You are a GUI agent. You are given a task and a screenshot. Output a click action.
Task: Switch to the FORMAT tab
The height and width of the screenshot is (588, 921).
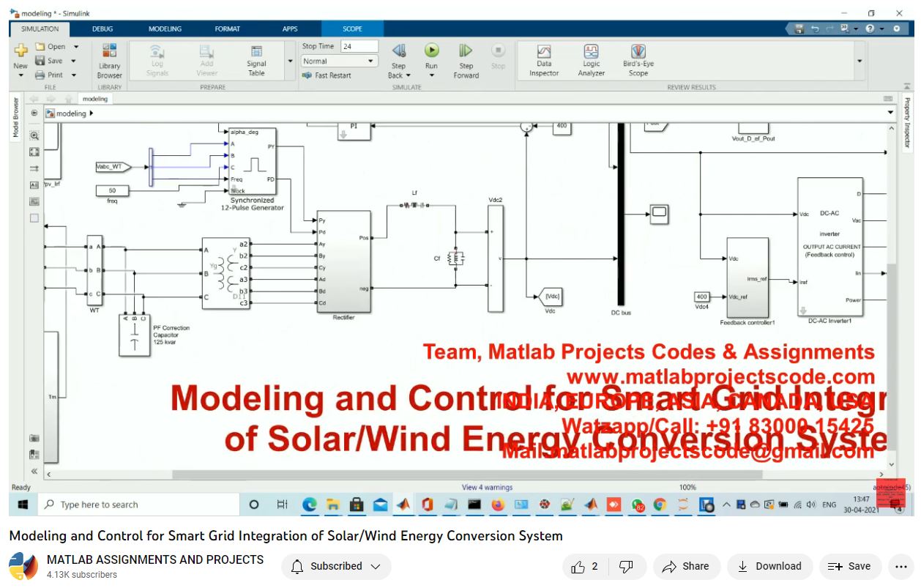pos(227,29)
